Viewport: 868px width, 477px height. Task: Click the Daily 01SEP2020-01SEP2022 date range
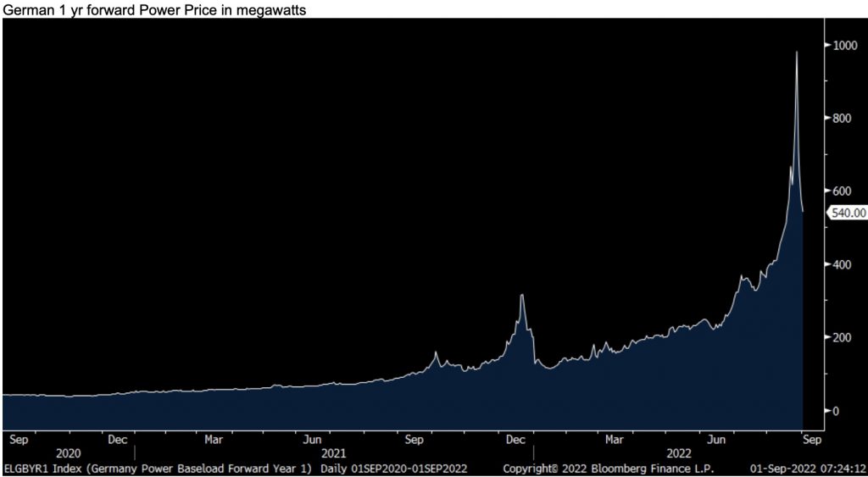[x=399, y=468]
